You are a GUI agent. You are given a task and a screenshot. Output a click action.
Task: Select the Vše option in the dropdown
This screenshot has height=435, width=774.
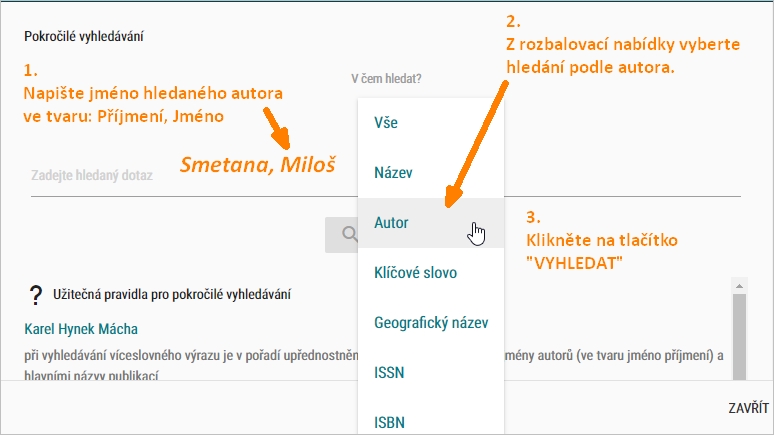pyautogui.click(x=430, y=122)
